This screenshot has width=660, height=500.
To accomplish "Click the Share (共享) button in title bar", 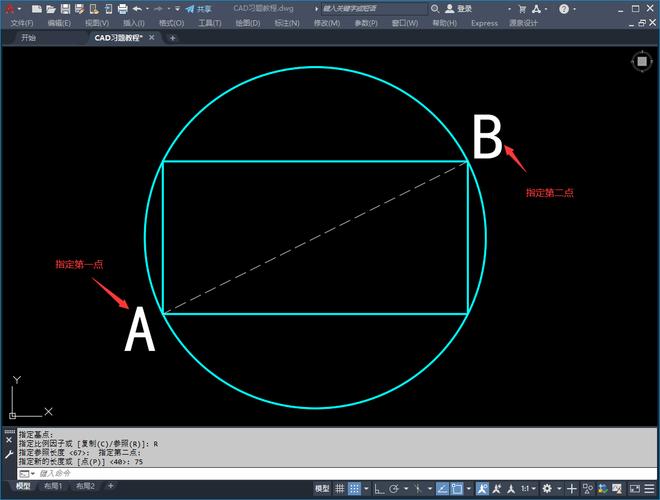I will point(198,8).
